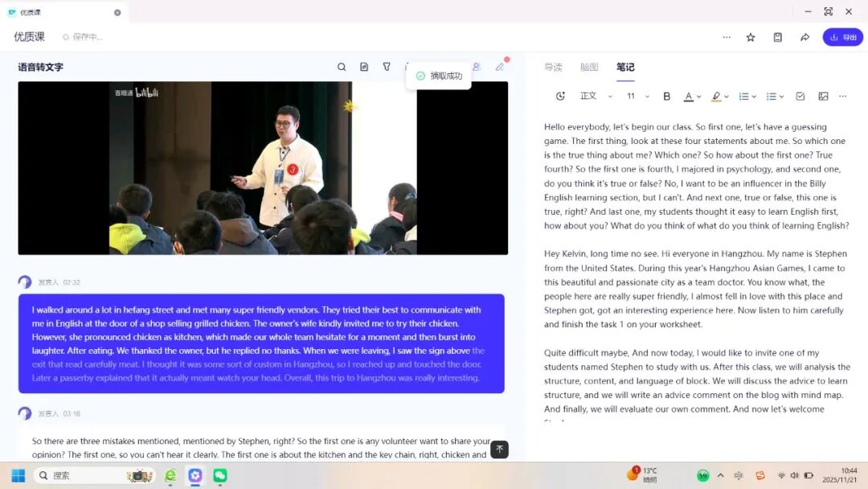Star this document as favorite
The height and width of the screenshot is (489, 868).
point(751,37)
